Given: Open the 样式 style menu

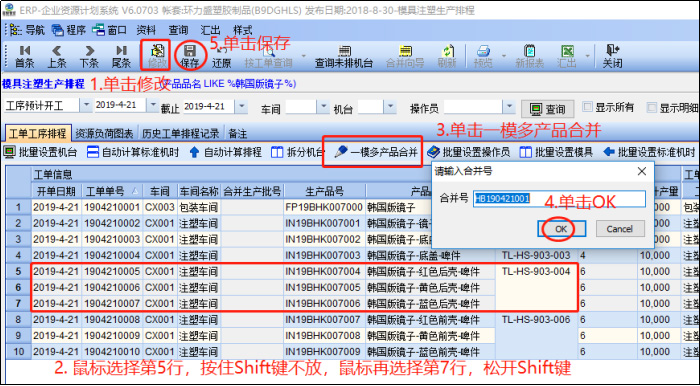Looking at the screenshot, I should coord(243,30).
